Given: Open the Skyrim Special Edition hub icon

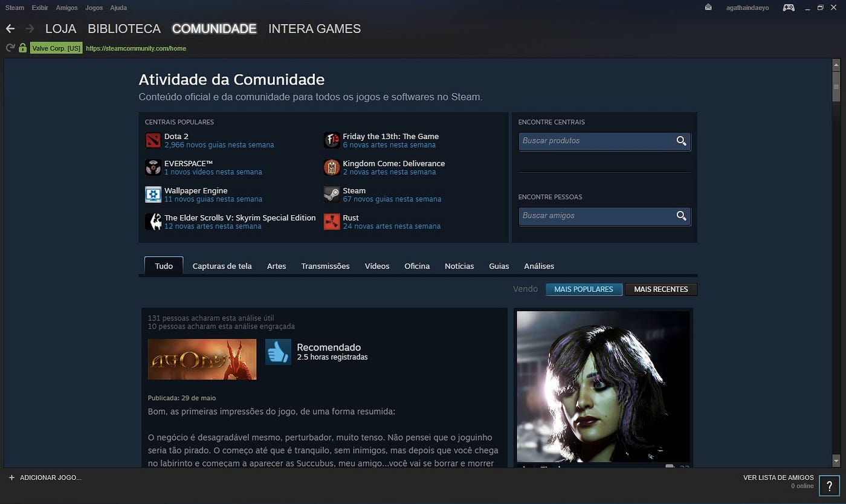Looking at the screenshot, I should coord(153,222).
